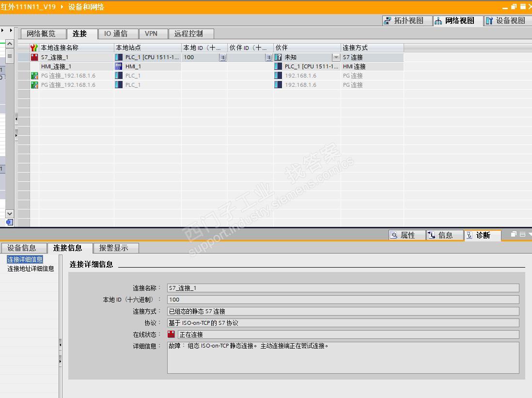Click the PLC partner icon in HMI_连接_1 row
Screen dimensions: 532x398
(278, 66)
